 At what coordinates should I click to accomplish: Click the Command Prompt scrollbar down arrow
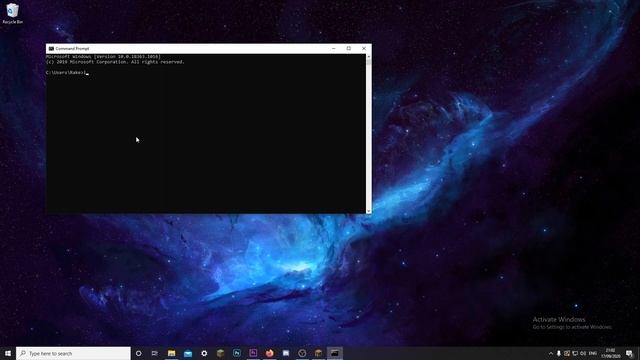(x=369, y=211)
